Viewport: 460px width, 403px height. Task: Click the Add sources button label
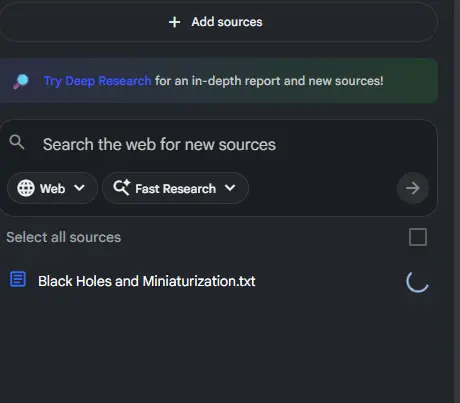point(227,22)
